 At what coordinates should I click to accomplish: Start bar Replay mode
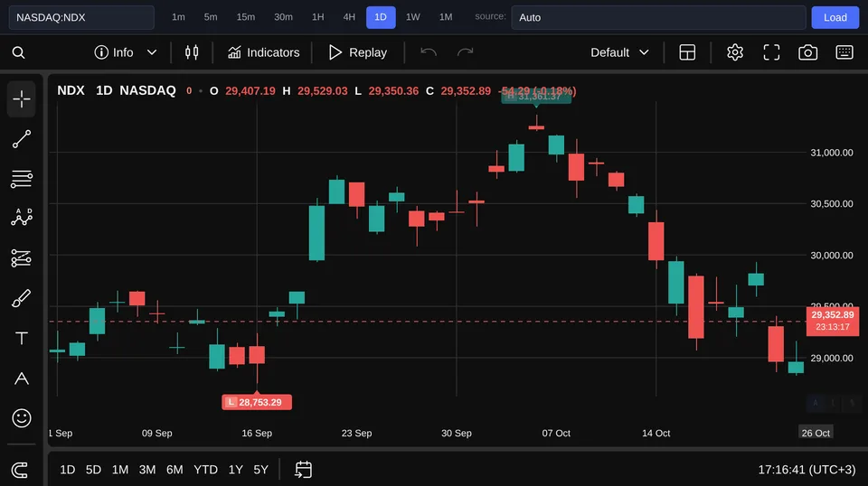pyautogui.click(x=358, y=52)
